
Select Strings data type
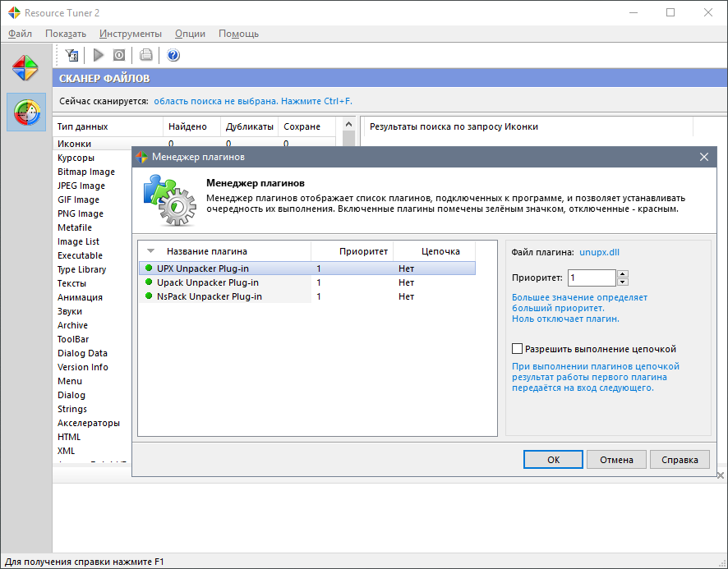pos(72,408)
